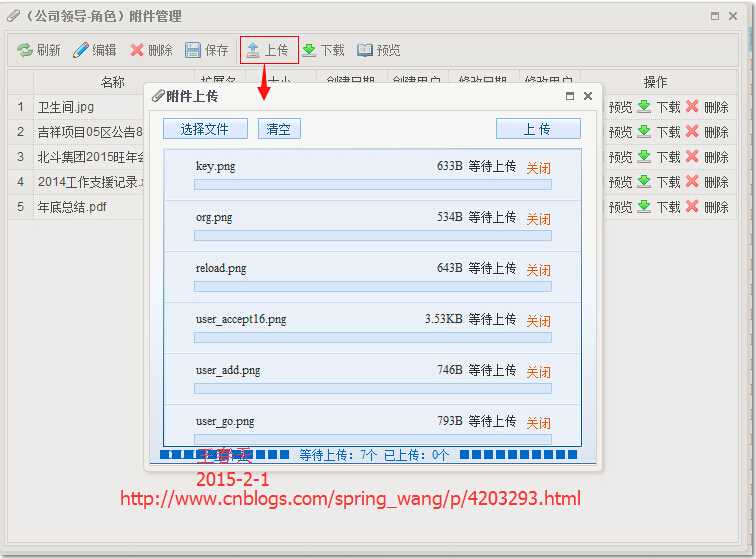Select the 北斗集团2015旺年 row
756x559 pixels.
pos(76,157)
